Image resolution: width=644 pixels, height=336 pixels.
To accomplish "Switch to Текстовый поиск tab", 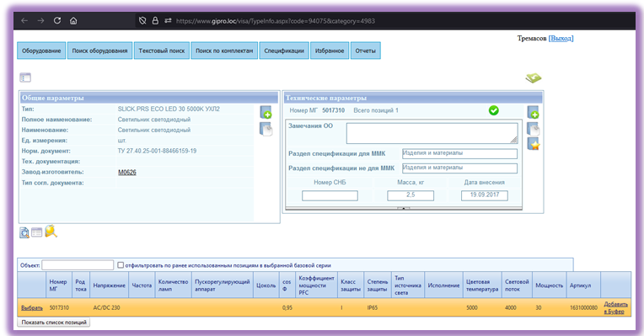I will pos(162,51).
